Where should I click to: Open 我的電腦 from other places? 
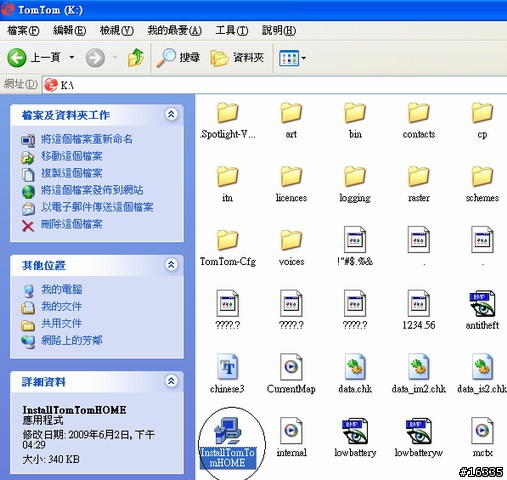(x=62, y=289)
